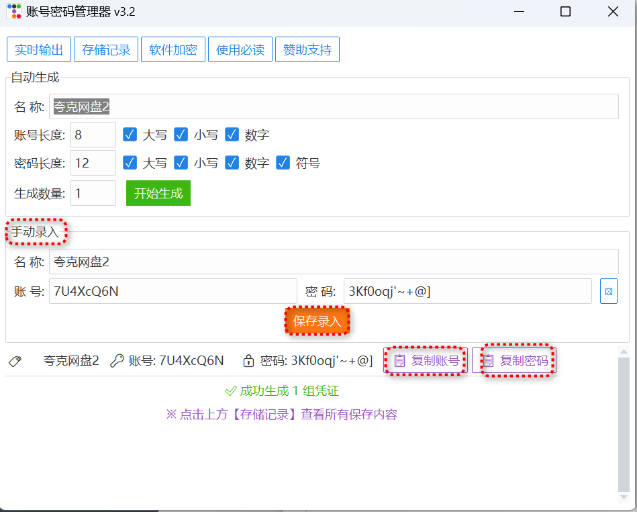The height and width of the screenshot is (512, 637).
Task: Click the 成功生成 1 组凭证 message
Action: click(282, 391)
